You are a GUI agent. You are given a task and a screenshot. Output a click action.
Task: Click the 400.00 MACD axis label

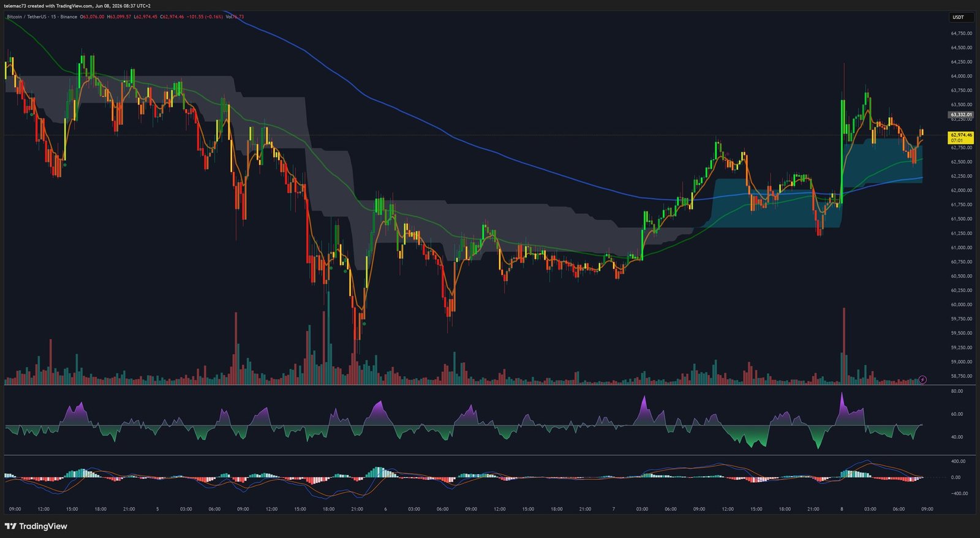click(959, 461)
